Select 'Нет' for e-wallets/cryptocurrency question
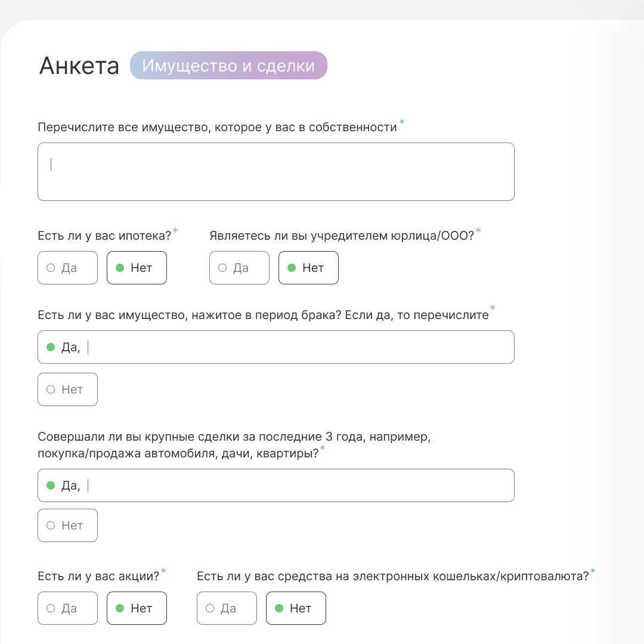 (x=296, y=608)
